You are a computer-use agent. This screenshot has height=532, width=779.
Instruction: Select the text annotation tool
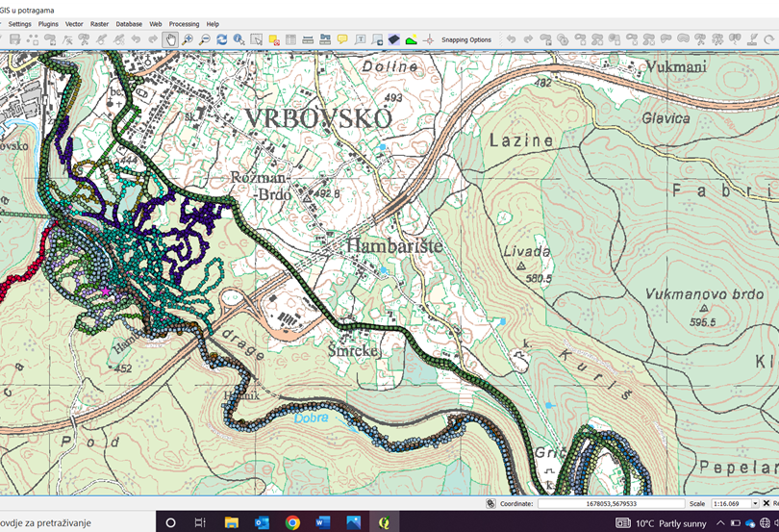pos(360,39)
